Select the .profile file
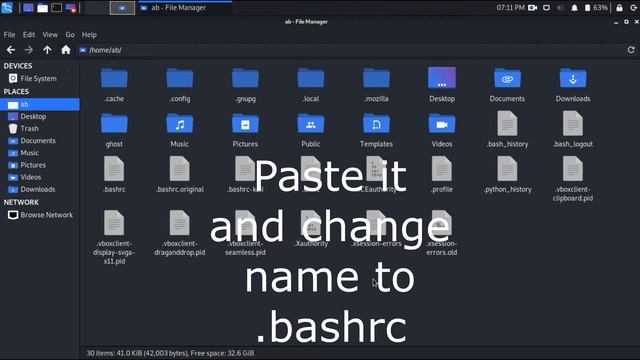 [x=442, y=175]
